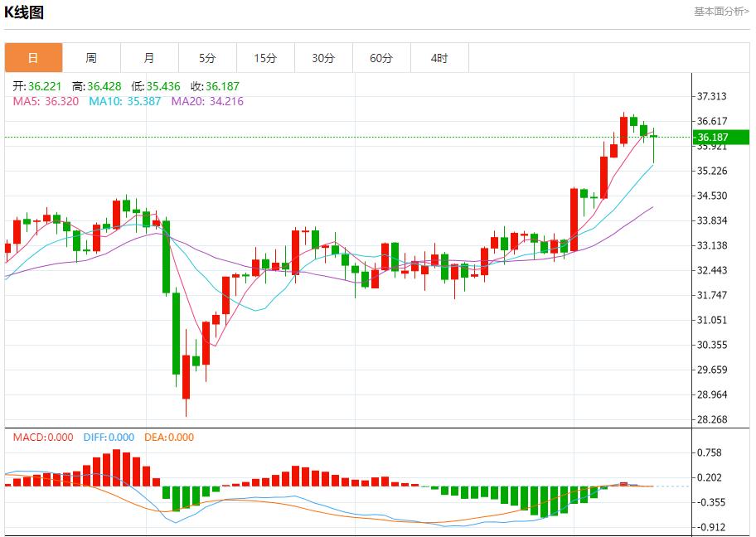Switch to the 月 monthly tab

click(x=149, y=58)
